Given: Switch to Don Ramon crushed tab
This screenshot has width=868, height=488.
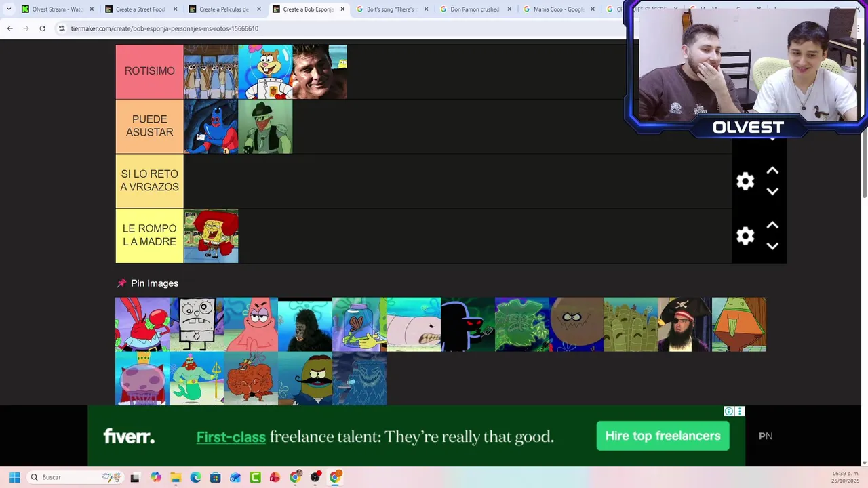Looking at the screenshot, I should tap(475, 9).
